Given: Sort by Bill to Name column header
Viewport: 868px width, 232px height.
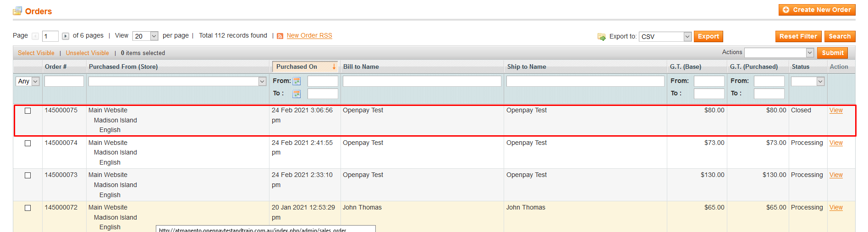Looking at the screenshot, I should click(361, 67).
